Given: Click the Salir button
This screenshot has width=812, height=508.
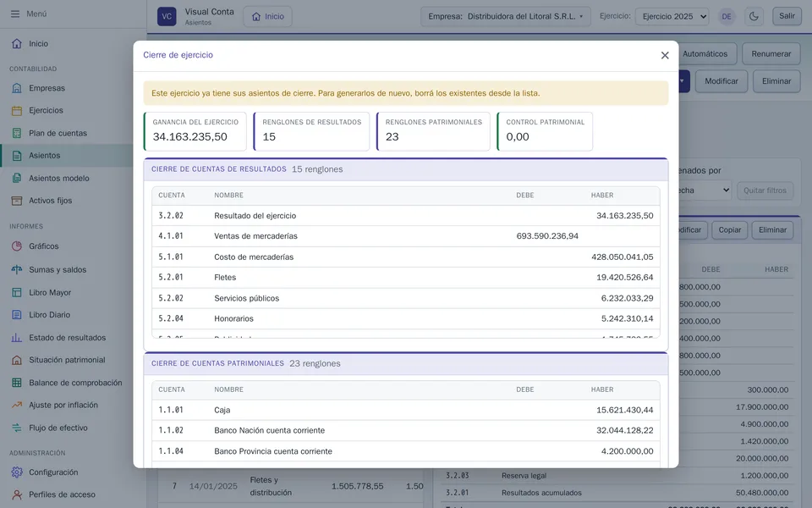Looking at the screenshot, I should (787, 16).
